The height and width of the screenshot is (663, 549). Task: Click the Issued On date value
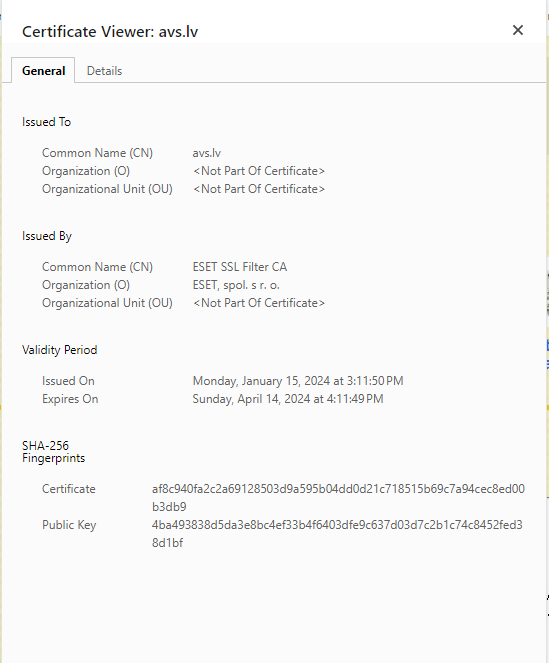pyautogui.click(x=298, y=381)
